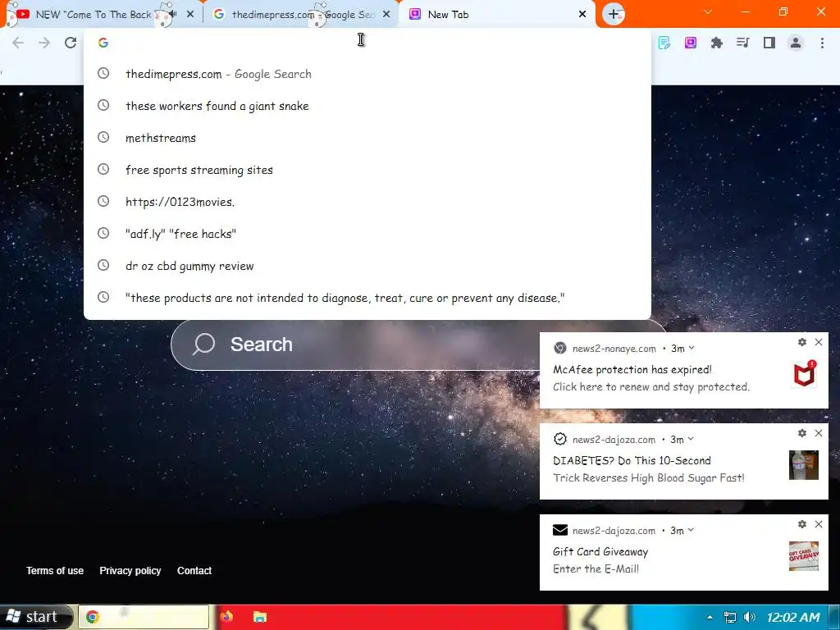The image size is (840, 630).
Task: Open the Terms of use link
Action: coord(55,571)
